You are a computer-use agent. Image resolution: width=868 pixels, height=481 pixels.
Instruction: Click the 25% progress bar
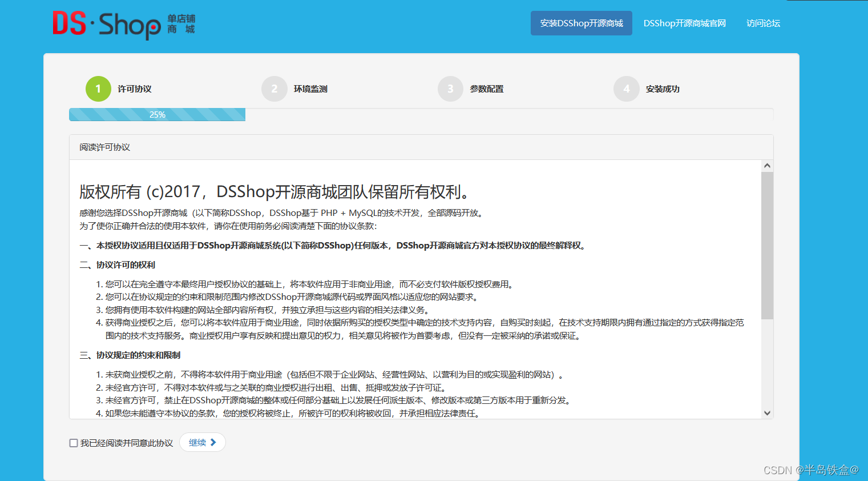[x=157, y=114]
